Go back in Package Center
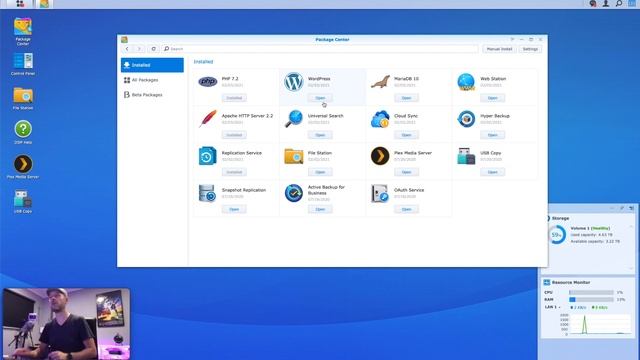 pos(127,49)
